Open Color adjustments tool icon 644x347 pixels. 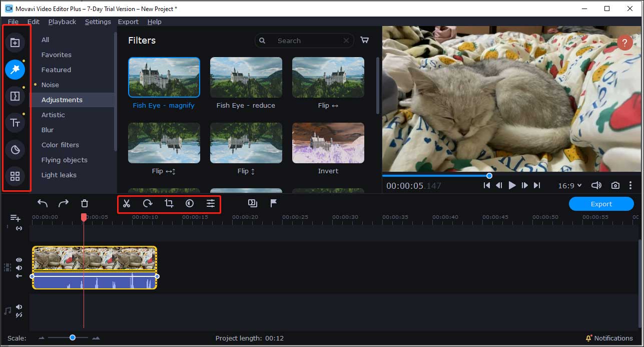pos(190,203)
